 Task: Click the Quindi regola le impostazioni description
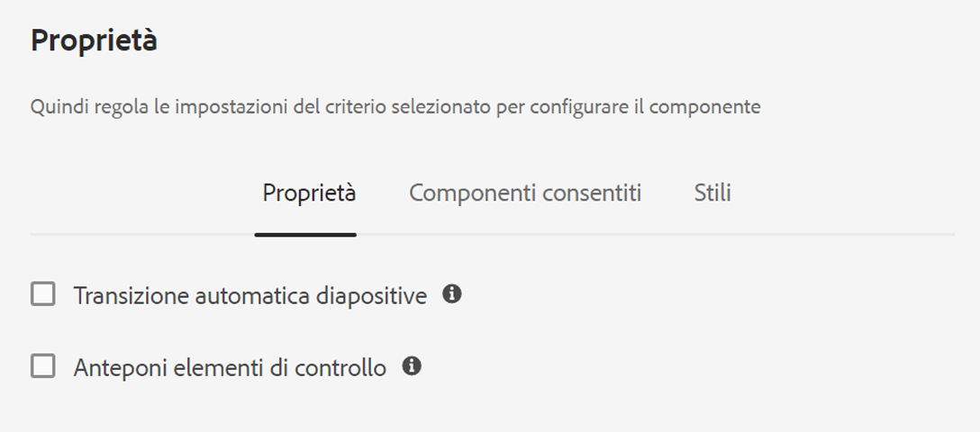[395, 107]
